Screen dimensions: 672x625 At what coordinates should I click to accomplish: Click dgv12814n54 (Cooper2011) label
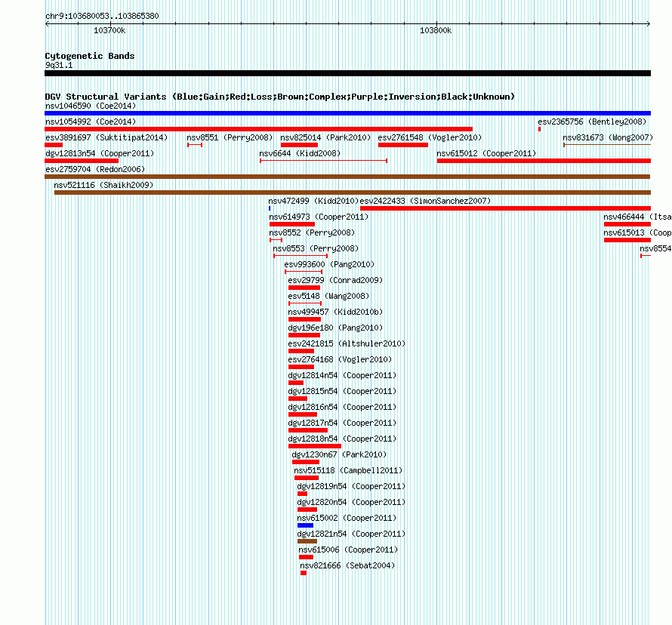click(342, 375)
